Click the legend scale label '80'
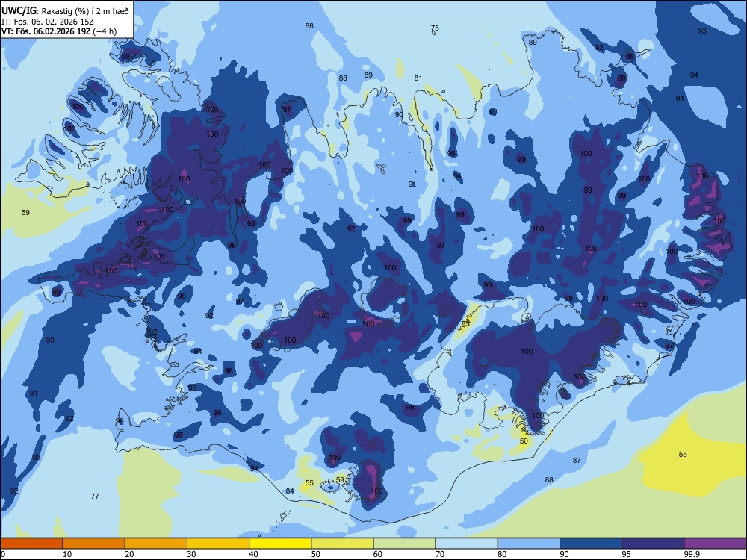This screenshot has height=560, width=747. pos(502,554)
